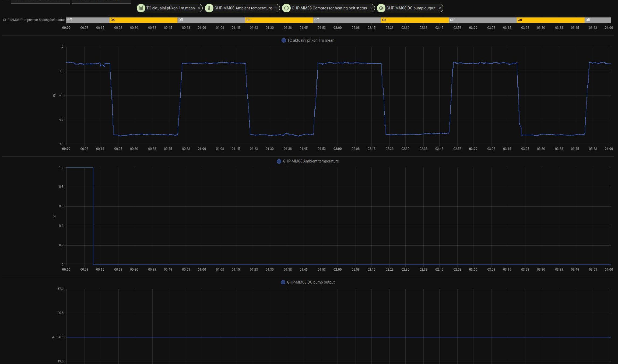Click the GHP-MM08 DC pump output chip label

(x=411, y=8)
